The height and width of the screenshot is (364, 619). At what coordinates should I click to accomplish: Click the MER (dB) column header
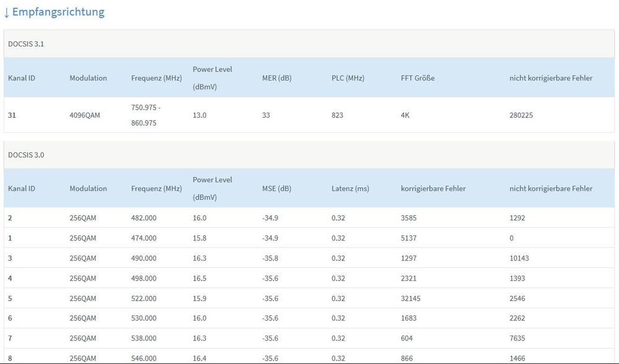point(276,78)
